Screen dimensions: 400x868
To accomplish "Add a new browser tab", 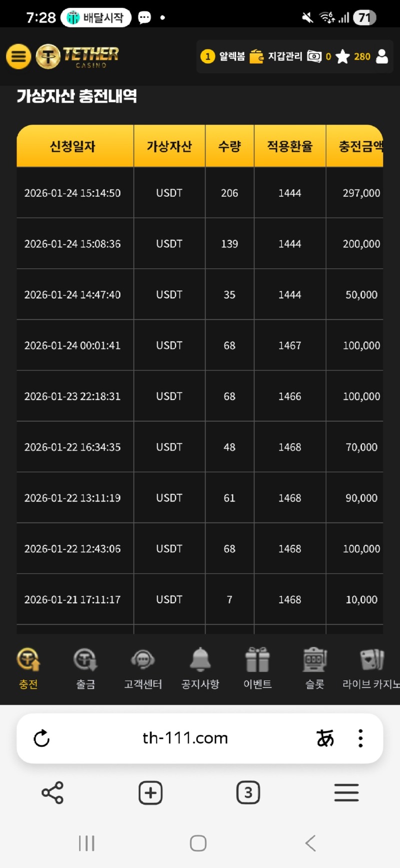I will pos(150,793).
